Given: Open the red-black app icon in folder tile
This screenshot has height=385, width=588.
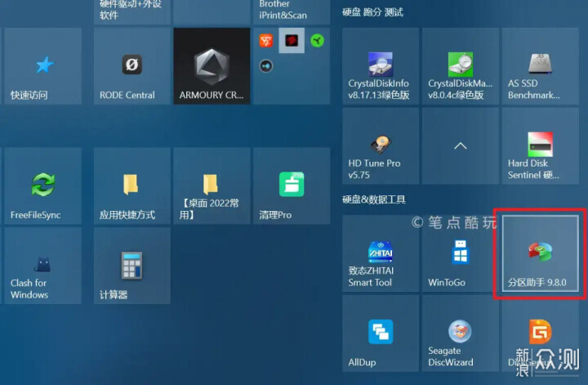Looking at the screenshot, I should [x=292, y=41].
